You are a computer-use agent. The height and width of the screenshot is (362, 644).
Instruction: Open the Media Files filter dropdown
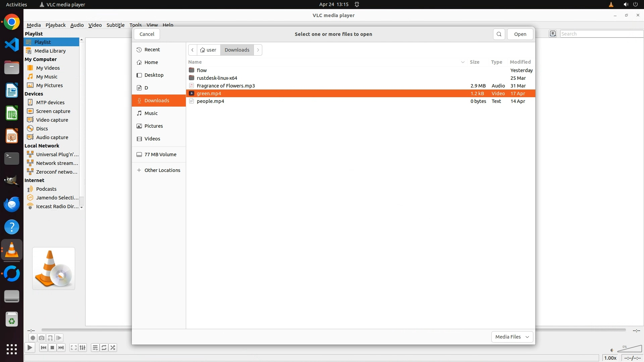coord(512,337)
